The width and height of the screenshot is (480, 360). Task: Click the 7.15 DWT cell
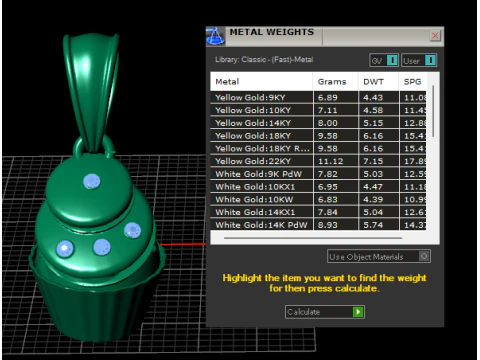378,161
